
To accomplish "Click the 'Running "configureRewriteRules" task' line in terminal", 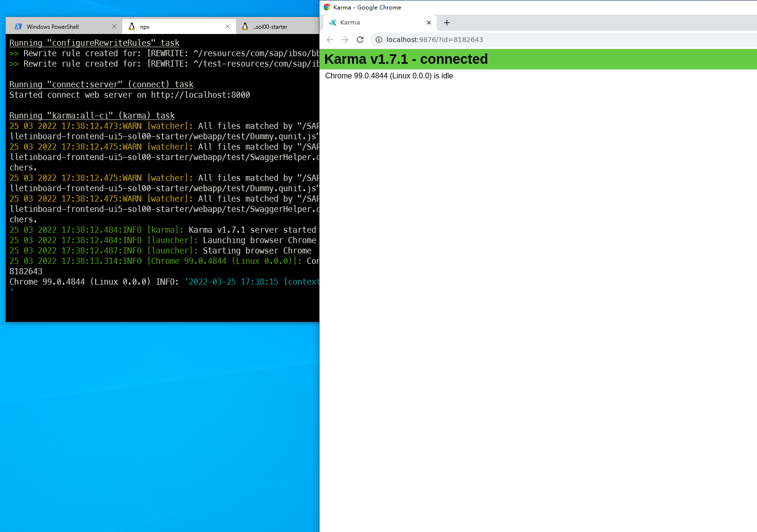I will pyautogui.click(x=94, y=43).
